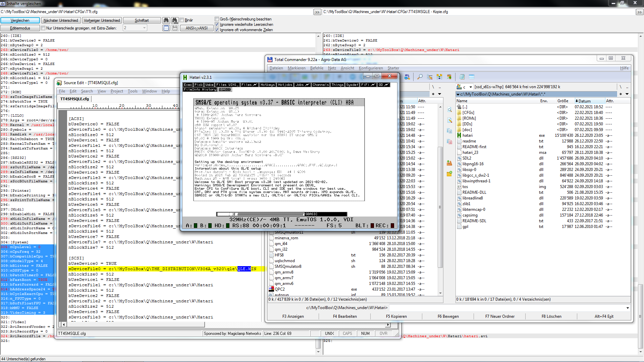
Task: Click the view file icon in vertical button bar
Action: click(449, 110)
